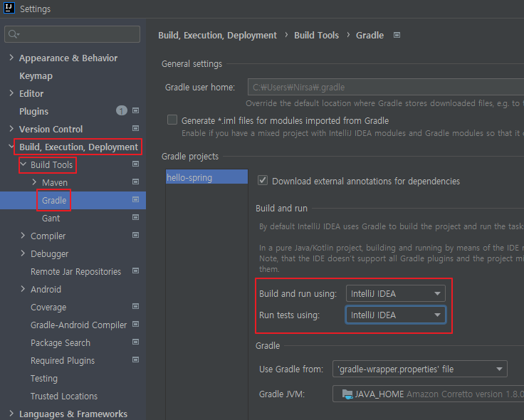Select Keymap in settings tree
The image size is (524, 420).
(x=36, y=76)
